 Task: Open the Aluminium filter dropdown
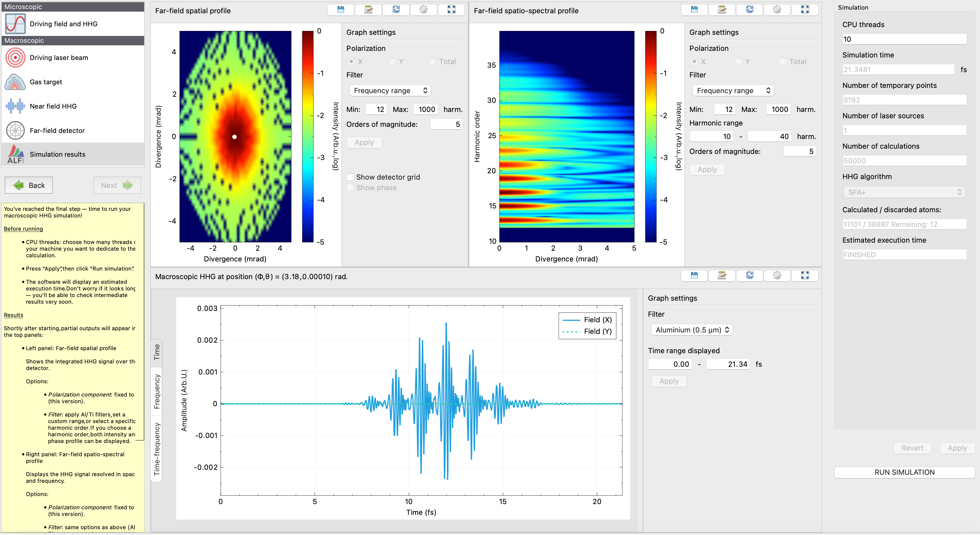(691, 329)
